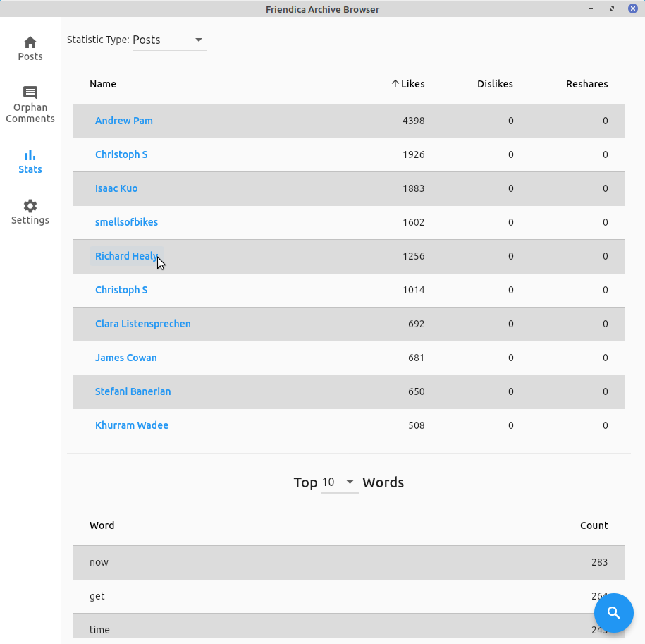Click the Isaac Kuo name link
This screenshot has height=644, width=645.
click(116, 188)
